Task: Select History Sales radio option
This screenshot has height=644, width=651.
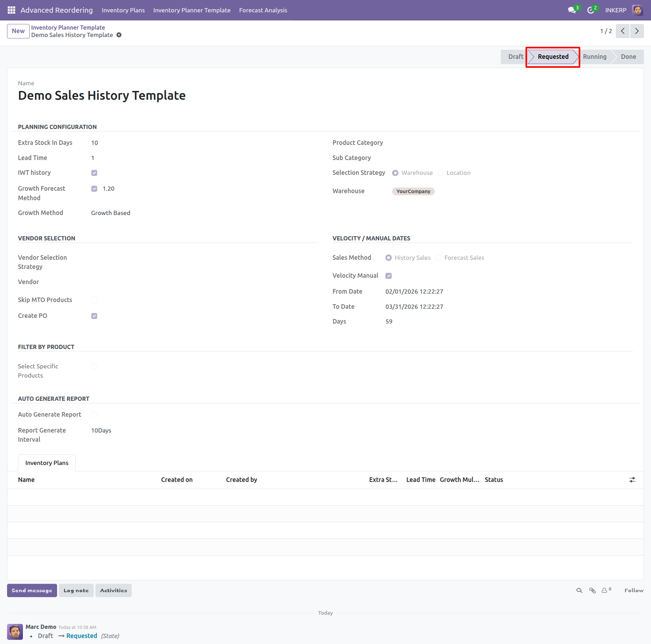Action: [389, 258]
